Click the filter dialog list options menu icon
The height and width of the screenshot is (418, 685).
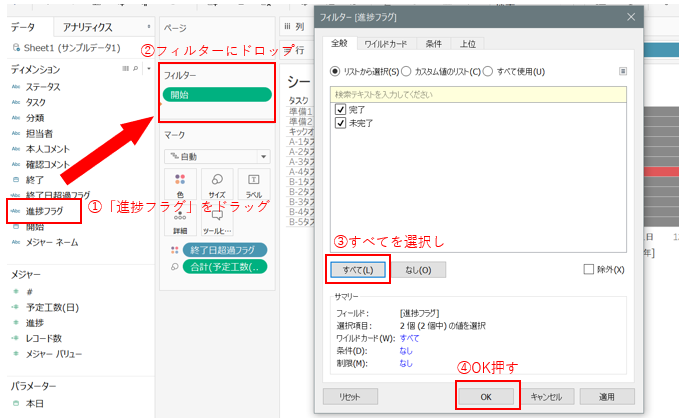coord(623,71)
